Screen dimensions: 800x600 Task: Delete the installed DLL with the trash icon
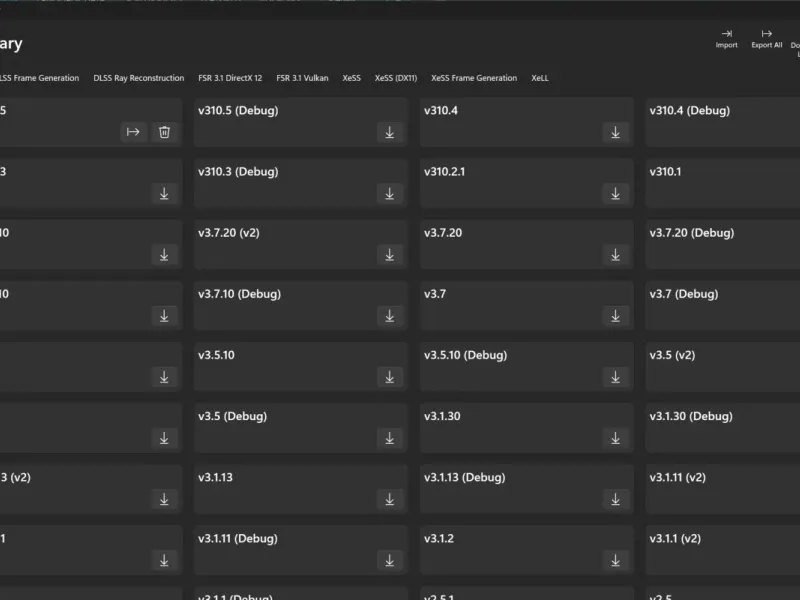(x=164, y=132)
